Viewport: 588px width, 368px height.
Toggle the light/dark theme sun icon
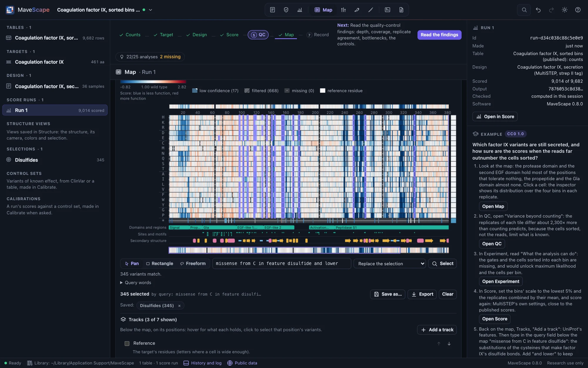(x=564, y=10)
